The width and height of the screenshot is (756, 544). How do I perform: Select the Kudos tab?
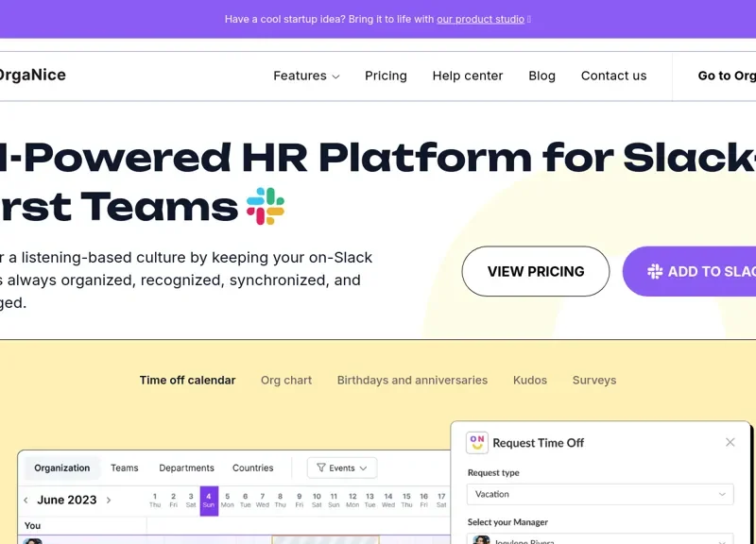(x=530, y=381)
